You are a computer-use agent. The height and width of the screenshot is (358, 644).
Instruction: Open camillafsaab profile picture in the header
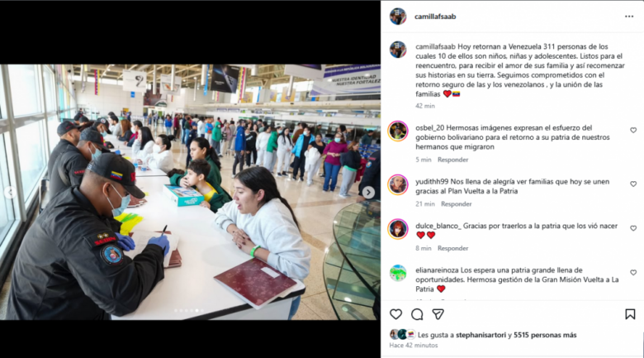point(398,17)
